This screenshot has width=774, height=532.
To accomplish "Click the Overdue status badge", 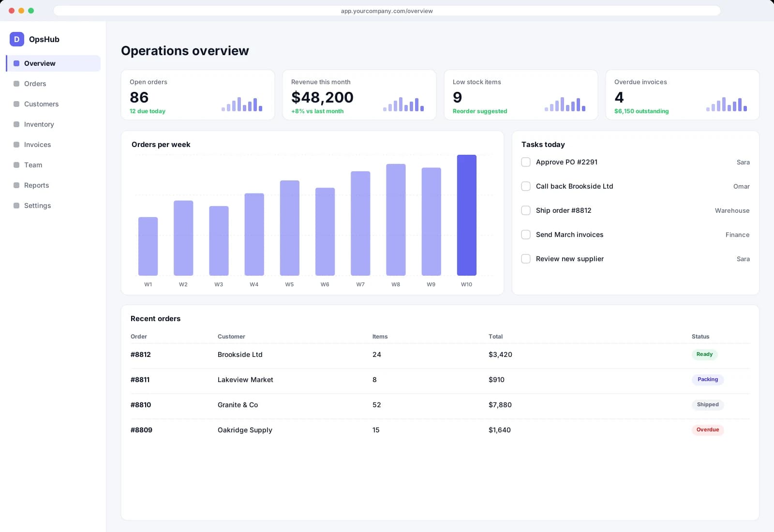I will tap(708, 430).
